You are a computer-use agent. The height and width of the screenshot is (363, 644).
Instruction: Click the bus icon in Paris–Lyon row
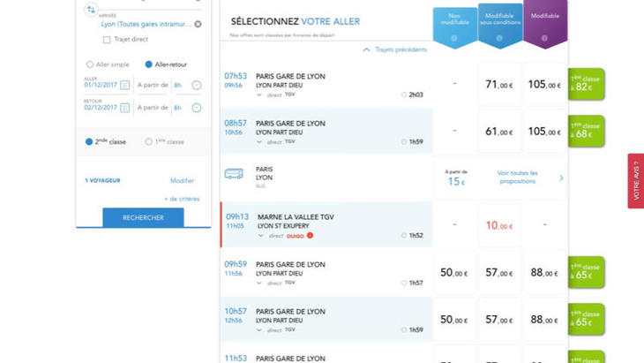(x=234, y=175)
